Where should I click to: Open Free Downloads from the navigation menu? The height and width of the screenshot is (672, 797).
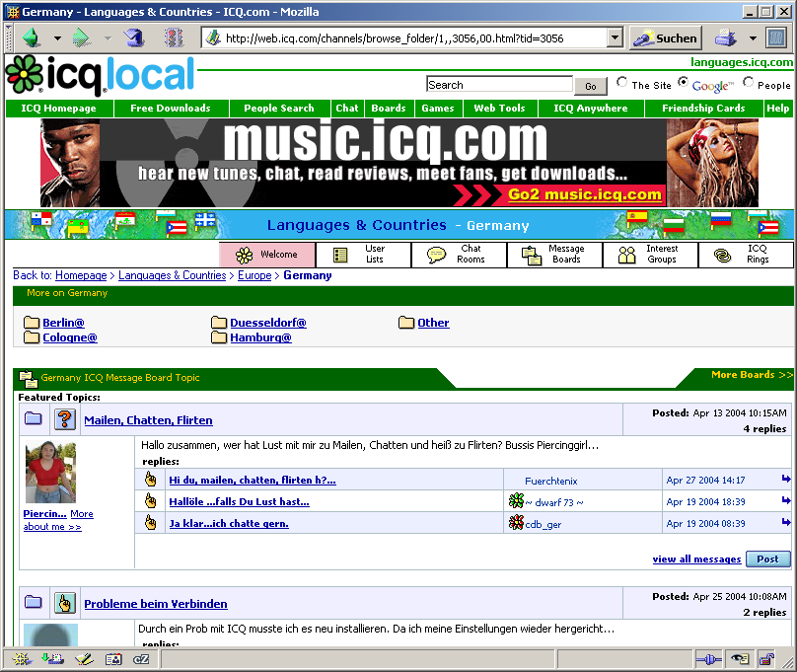click(x=170, y=109)
